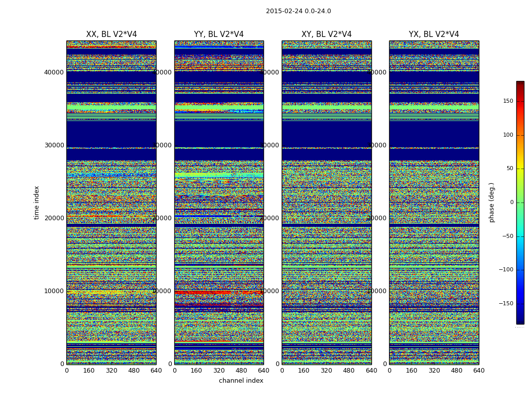Viewport: 532px width, 405px height.
Task: Select the 'XY, BL V2*V4' panel title
Action: pos(326,34)
